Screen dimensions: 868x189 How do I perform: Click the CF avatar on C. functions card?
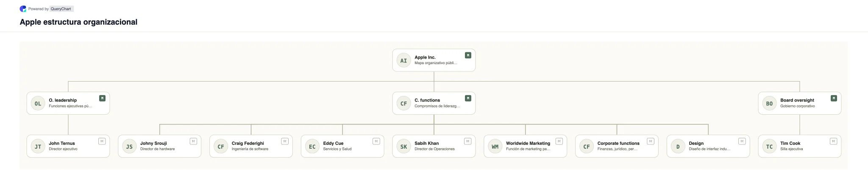[x=403, y=103]
